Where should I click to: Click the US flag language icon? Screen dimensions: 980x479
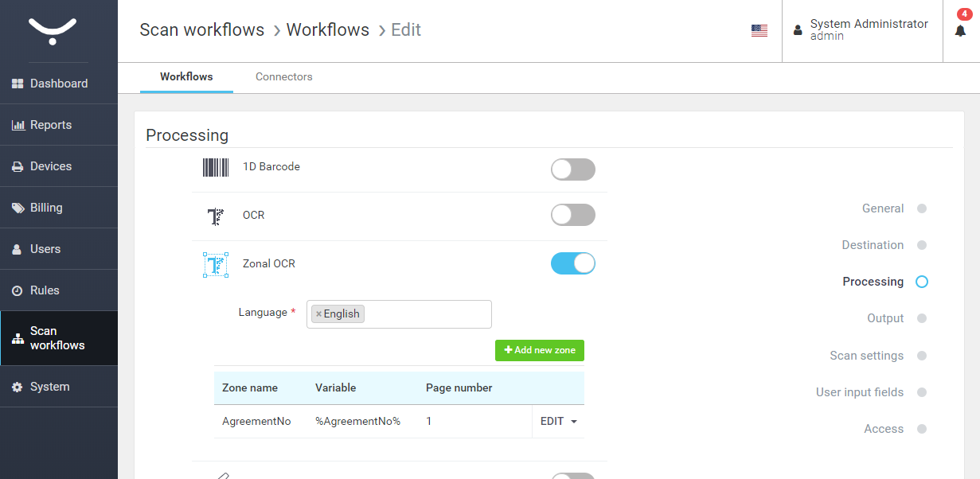pos(759,30)
